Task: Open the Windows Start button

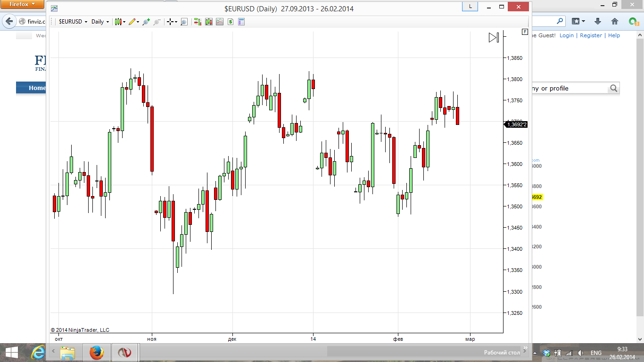Action: click(x=11, y=352)
